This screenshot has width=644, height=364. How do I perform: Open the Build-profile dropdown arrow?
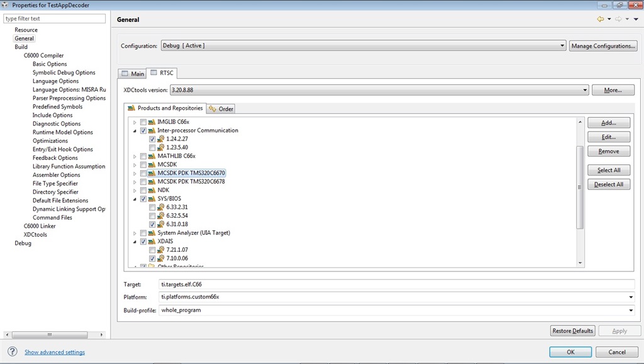(x=631, y=310)
